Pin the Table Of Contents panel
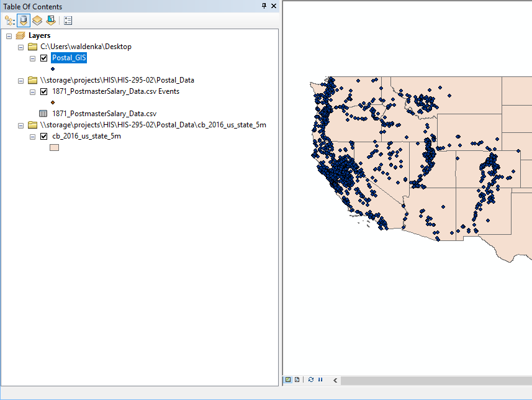532x400 pixels. 264,6
